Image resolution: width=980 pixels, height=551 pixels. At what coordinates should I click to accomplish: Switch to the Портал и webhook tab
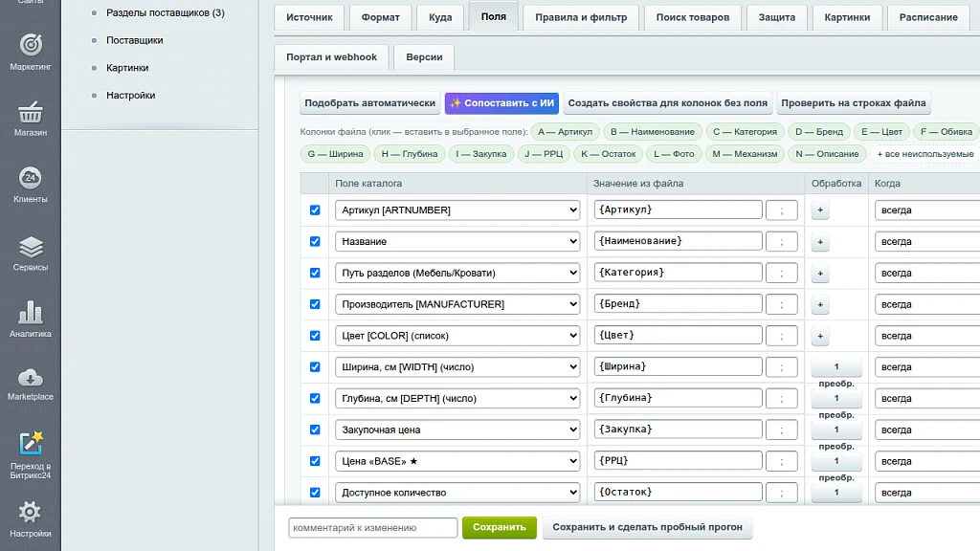(x=331, y=56)
